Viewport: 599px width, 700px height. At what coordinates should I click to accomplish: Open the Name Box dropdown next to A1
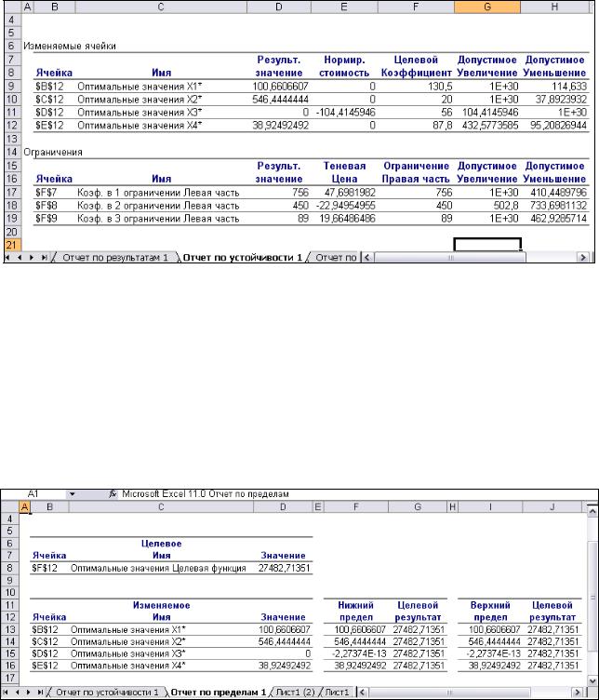click(72, 494)
